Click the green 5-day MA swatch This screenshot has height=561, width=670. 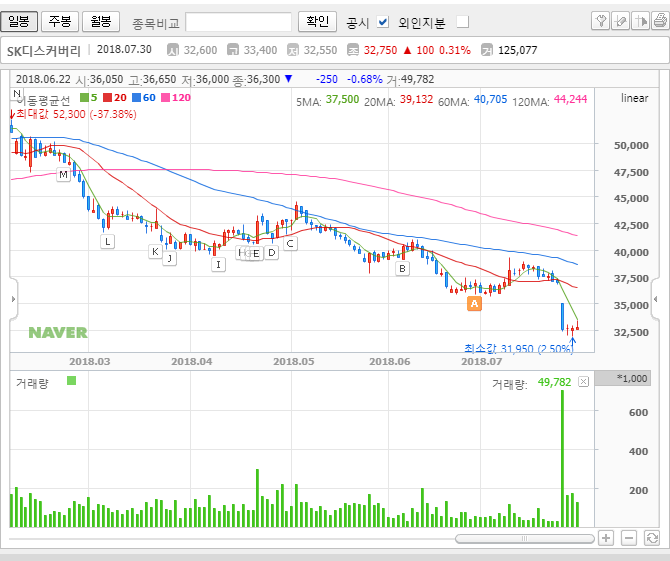[84, 98]
